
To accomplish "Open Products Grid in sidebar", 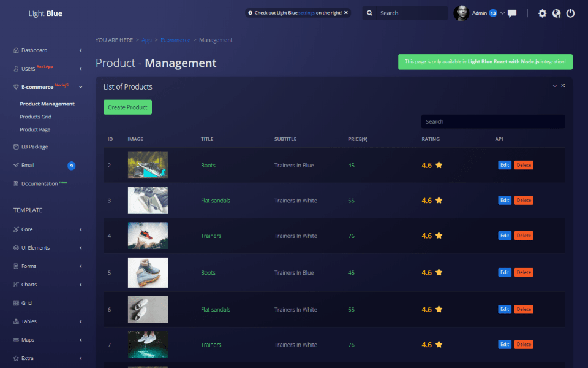I will coord(35,117).
